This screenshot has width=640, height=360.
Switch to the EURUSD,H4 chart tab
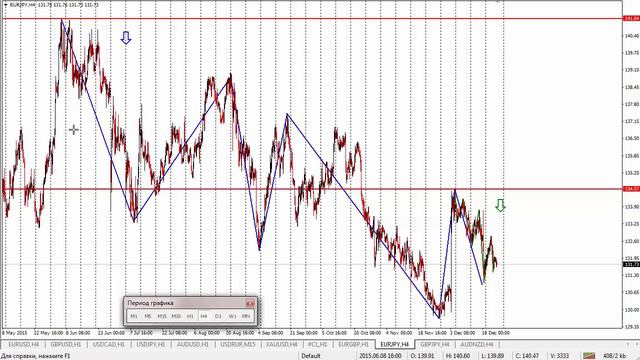(23, 344)
